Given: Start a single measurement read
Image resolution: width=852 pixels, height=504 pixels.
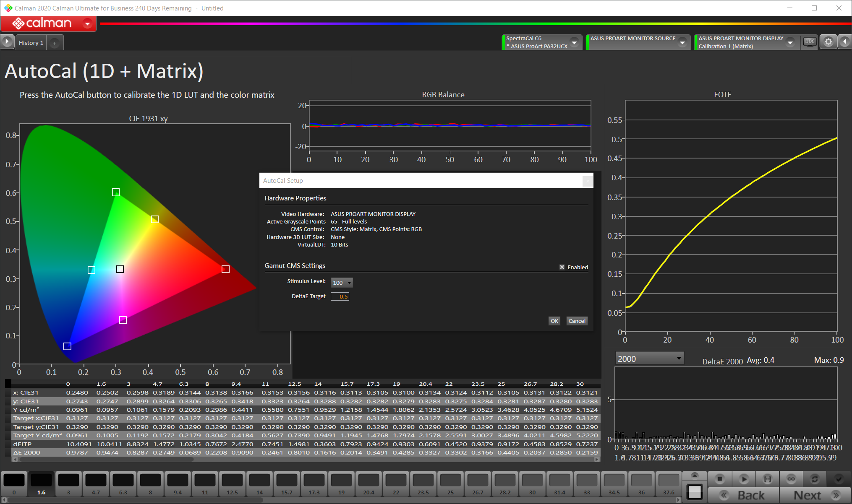Looking at the screenshot, I should click(x=744, y=478).
